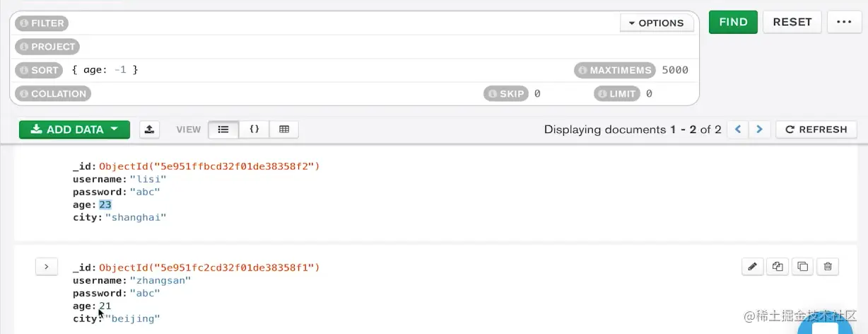The image size is (868, 334).
Task: Edit the SORT field containing { age: -1 }
Action: (x=318, y=70)
